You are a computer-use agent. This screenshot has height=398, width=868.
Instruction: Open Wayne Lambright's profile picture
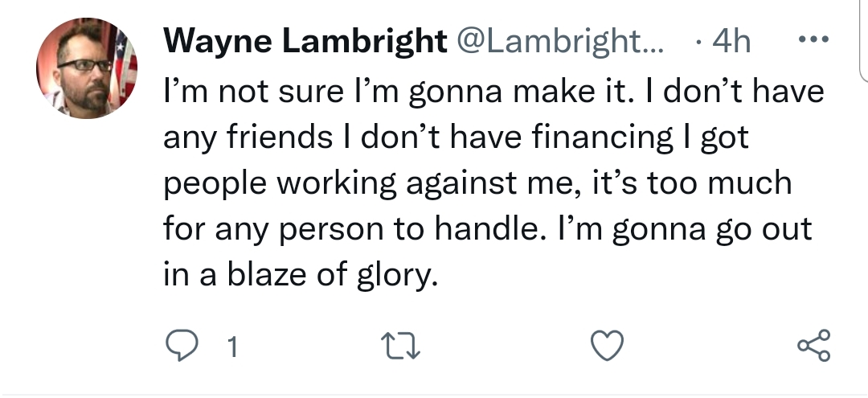pyautogui.click(x=87, y=69)
